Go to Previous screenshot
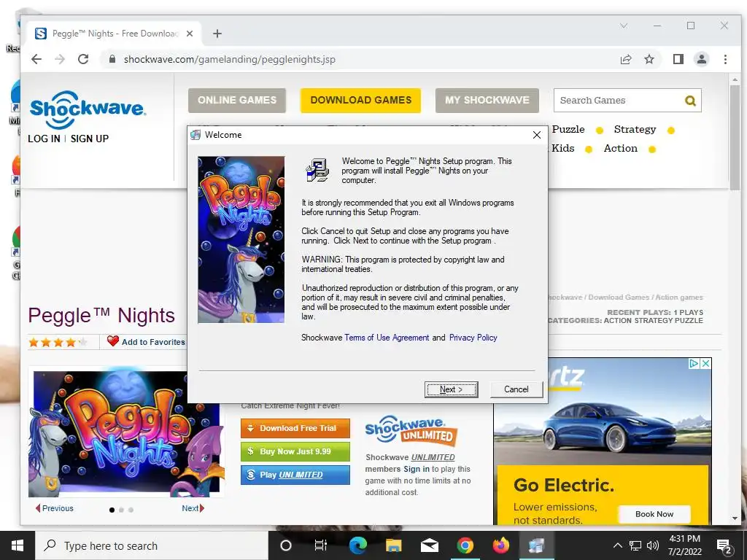The width and height of the screenshot is (747, 560). point(54,508)
